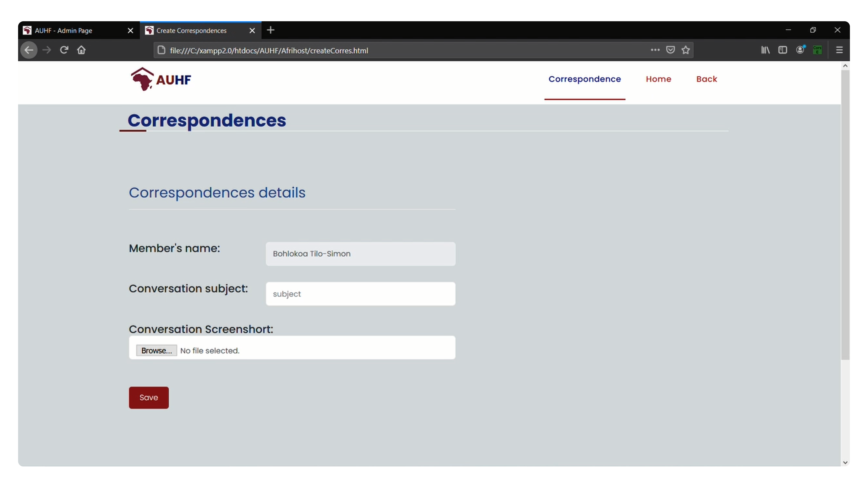
Task: Click the green extension icon
Action: coord(817,50)
